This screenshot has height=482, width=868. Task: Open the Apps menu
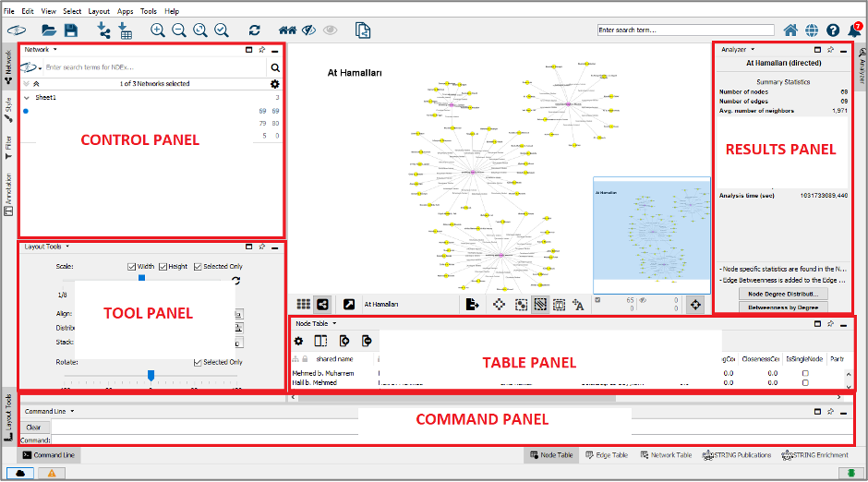[x=125, y=11]
